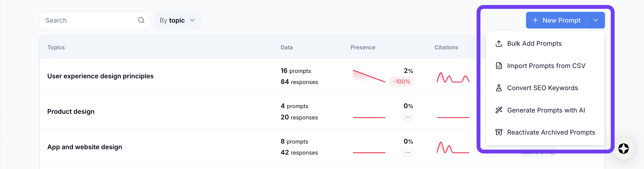
Task: Click the Generate Prompts magic wand icon
Action: point(499,110)
